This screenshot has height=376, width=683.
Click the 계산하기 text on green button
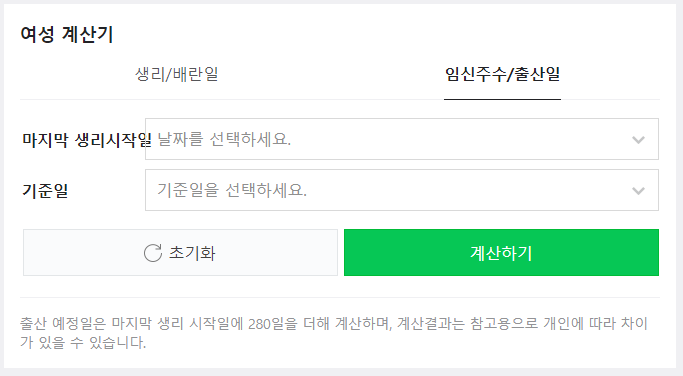[x=501, y=253]
